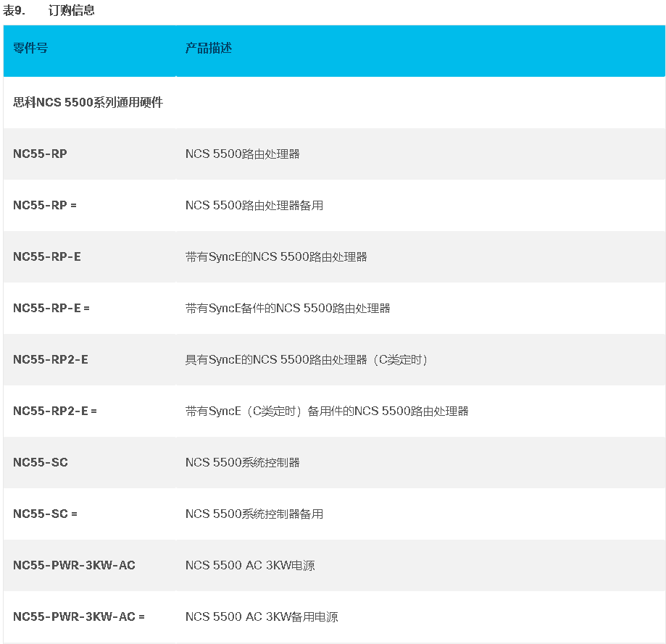This screenshot has width=666, height=644.
Task: Click description NCS 5500 AC 3KW电源
Action: tap(250, 565)
